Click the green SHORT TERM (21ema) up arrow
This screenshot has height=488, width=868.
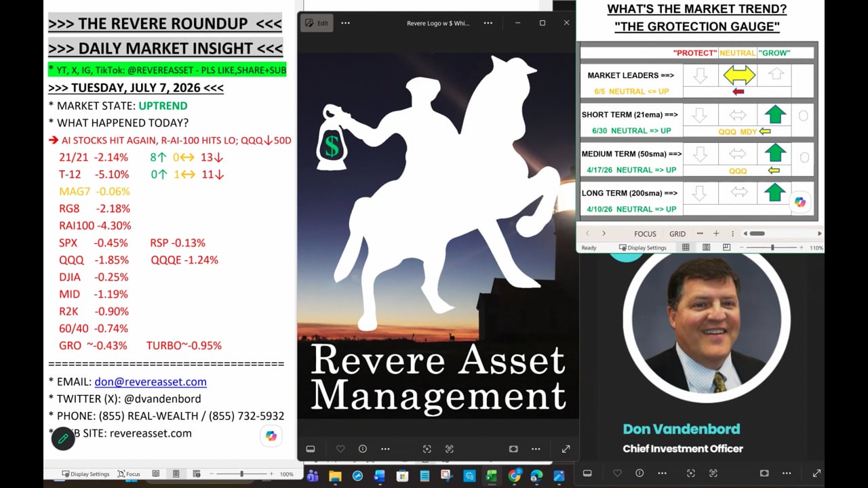click(775, 115)
